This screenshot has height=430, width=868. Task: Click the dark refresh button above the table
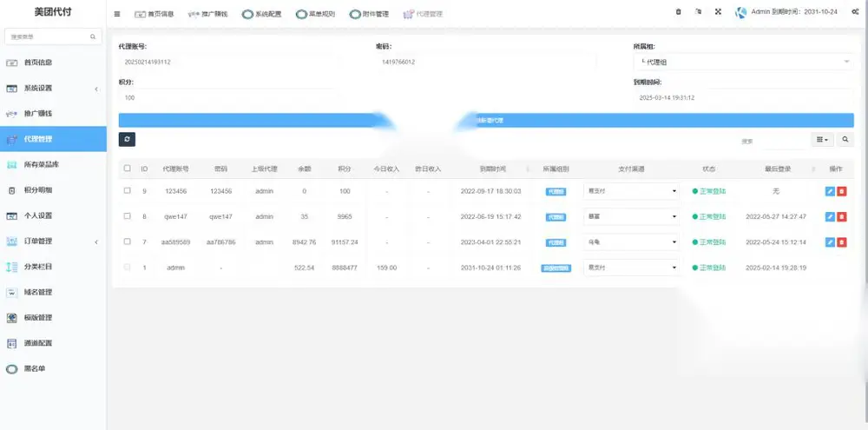[x=127, y=139]
